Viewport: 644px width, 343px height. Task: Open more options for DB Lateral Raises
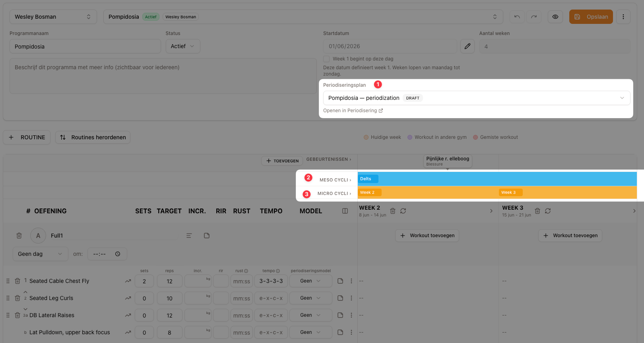pos(351,315)
